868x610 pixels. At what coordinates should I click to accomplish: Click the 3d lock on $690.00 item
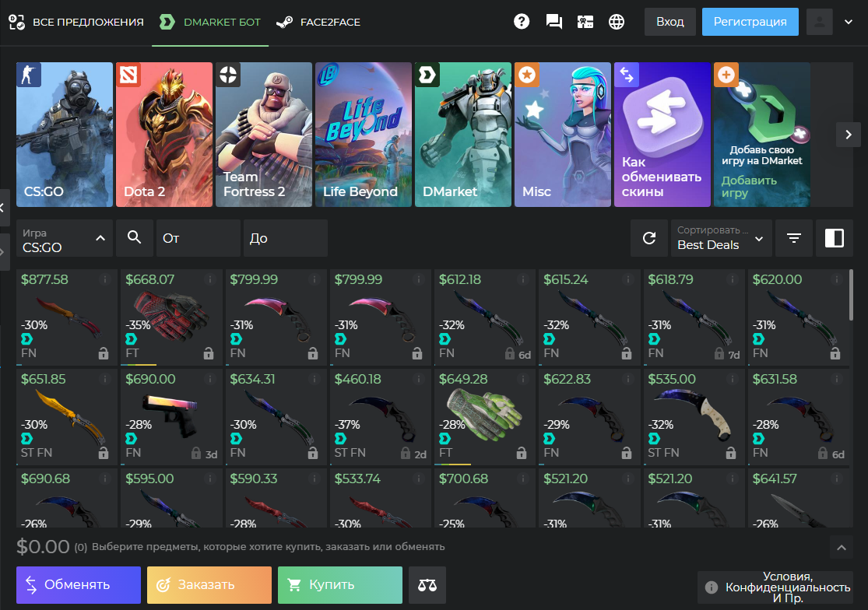[204, 454]
